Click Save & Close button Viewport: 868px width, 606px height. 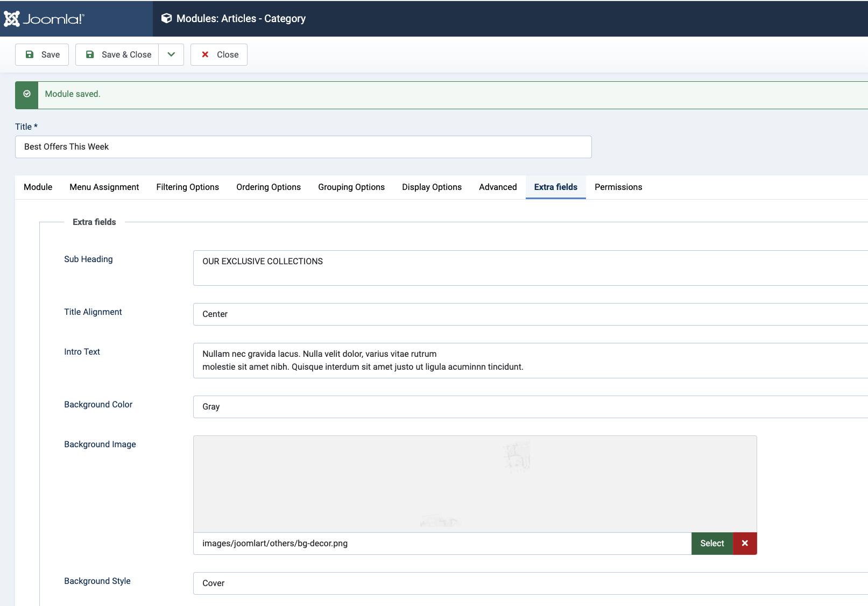(118, 55)
